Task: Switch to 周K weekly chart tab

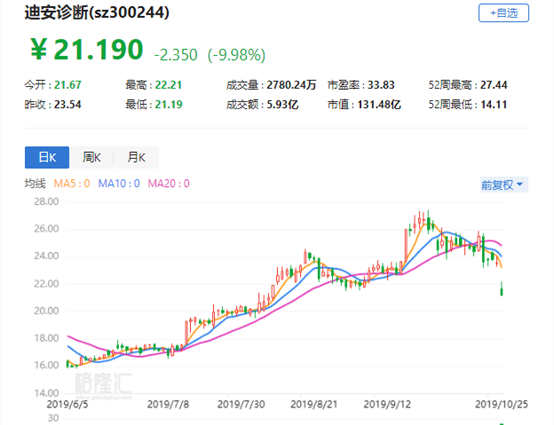Action: click(92, 157)
